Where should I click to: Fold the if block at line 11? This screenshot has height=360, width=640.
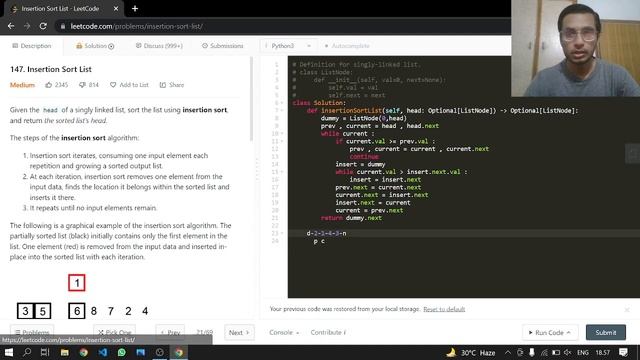click(x=282, y=141)
